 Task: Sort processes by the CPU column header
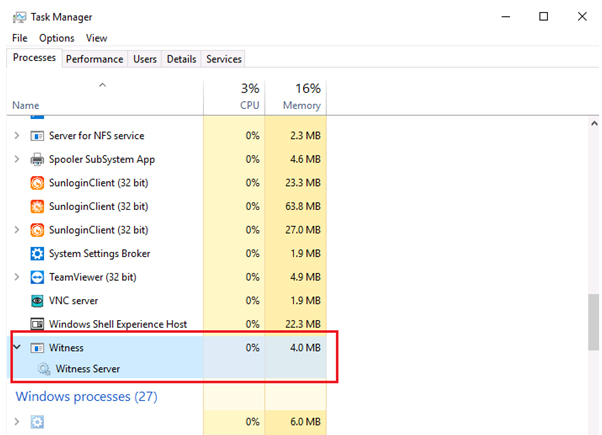(234, 98)
